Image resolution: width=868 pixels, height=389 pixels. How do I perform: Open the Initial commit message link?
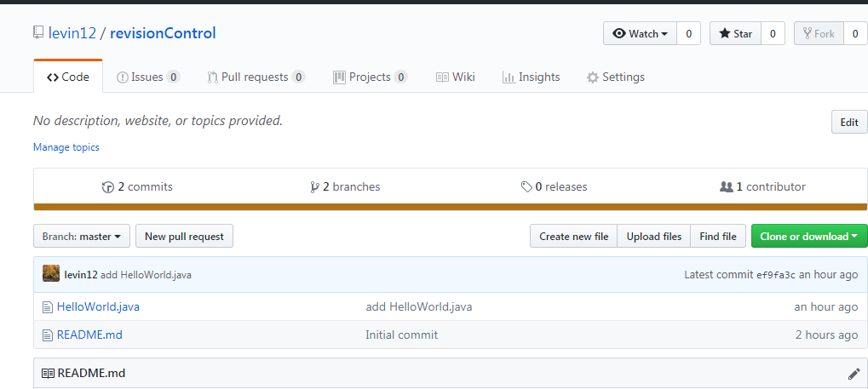click(402, 335)
